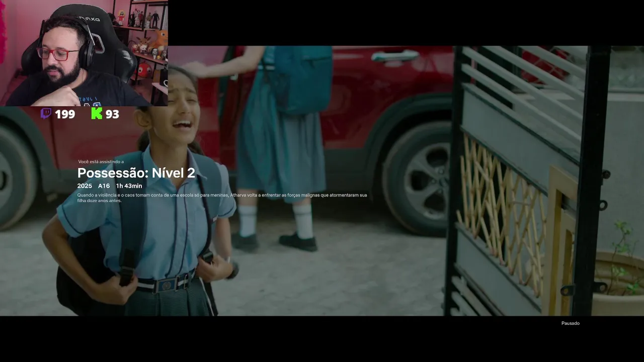The width and height of the screenshot is (644, 362).
Task: Click the A16 age rating
Action: coord(104,186)
